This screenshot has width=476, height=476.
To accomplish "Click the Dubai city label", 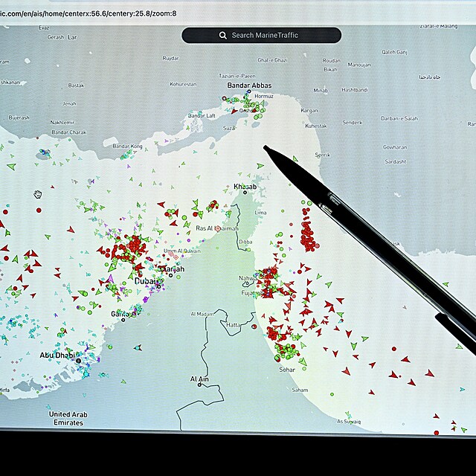I will click(x=145, y=281).
